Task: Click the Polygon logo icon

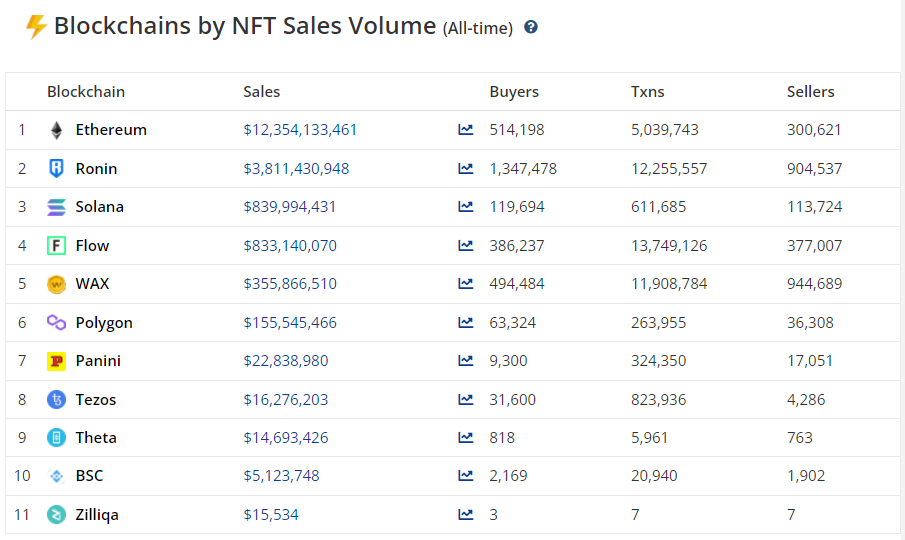Action: [56, 323]
